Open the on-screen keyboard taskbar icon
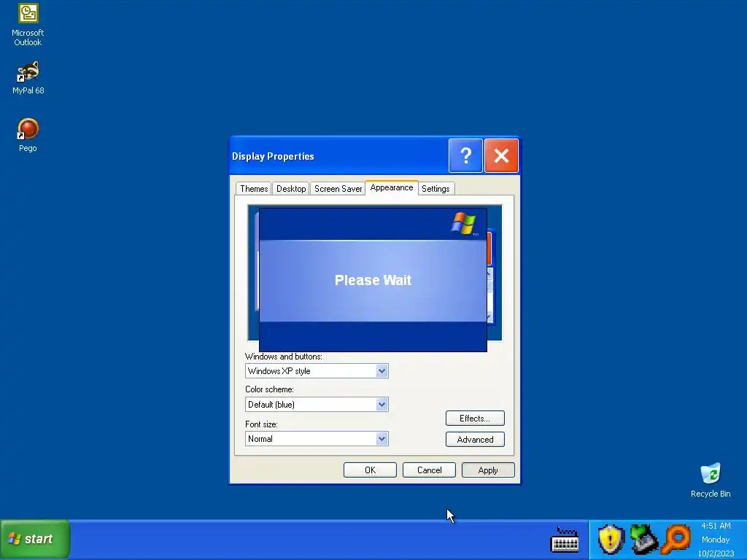The height and width of the screenshot is (560, 747). click(x=565, y=540)
